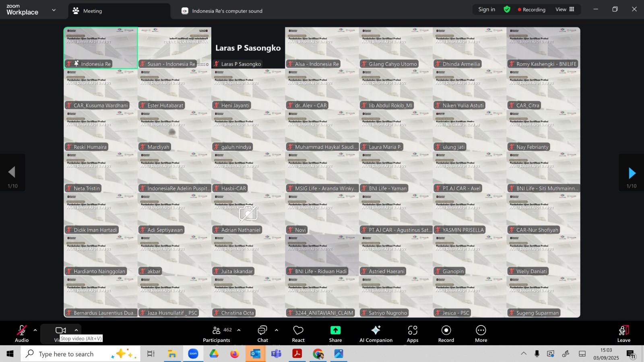Expand the video options arrow

coord(76,330)
